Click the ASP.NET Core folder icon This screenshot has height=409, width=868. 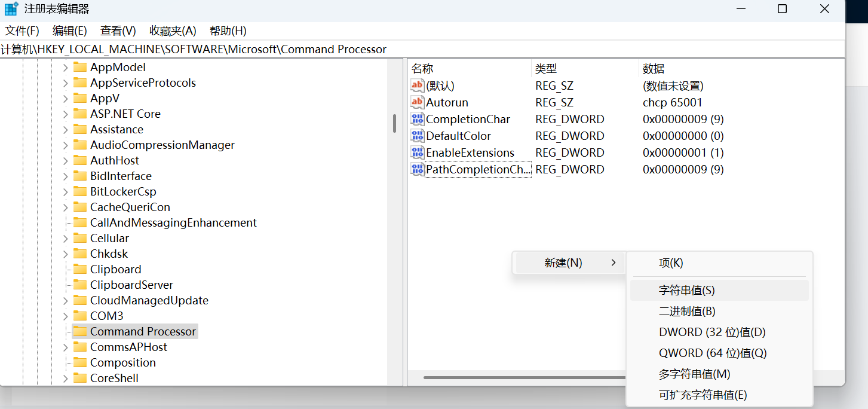80,114
